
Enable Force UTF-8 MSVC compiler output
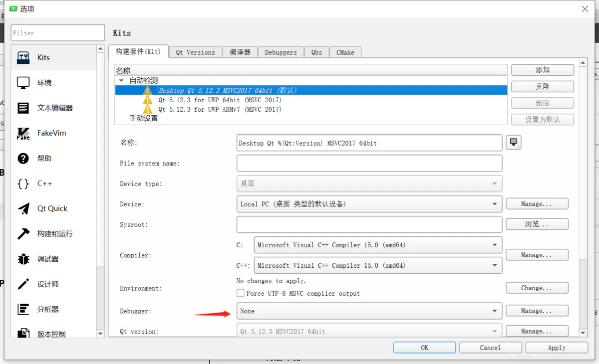tap(240, 294)
